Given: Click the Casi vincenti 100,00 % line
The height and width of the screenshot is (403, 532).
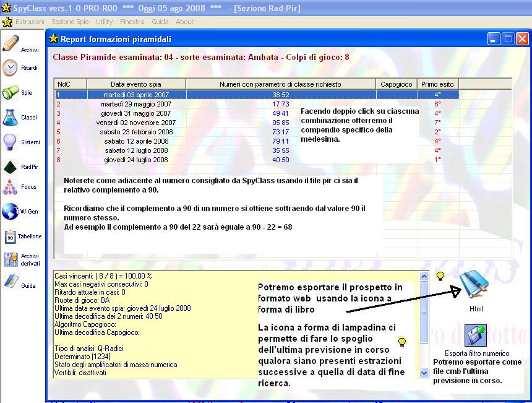Looking at the screenshot, I should click(103, 276).
